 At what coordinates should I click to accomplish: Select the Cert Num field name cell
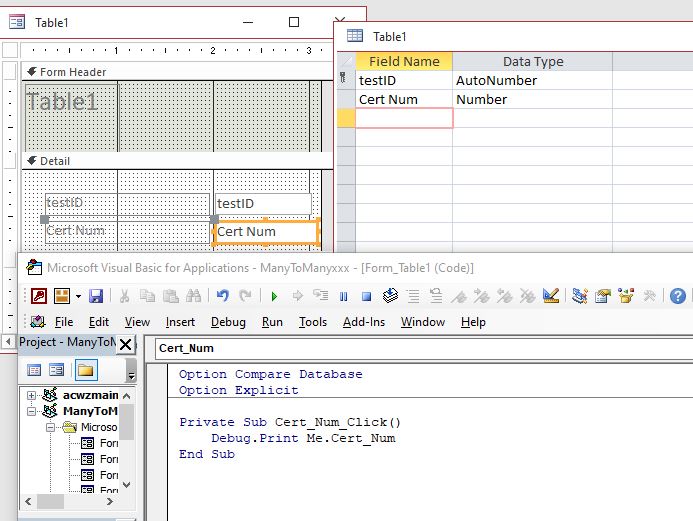pos(404,99)
